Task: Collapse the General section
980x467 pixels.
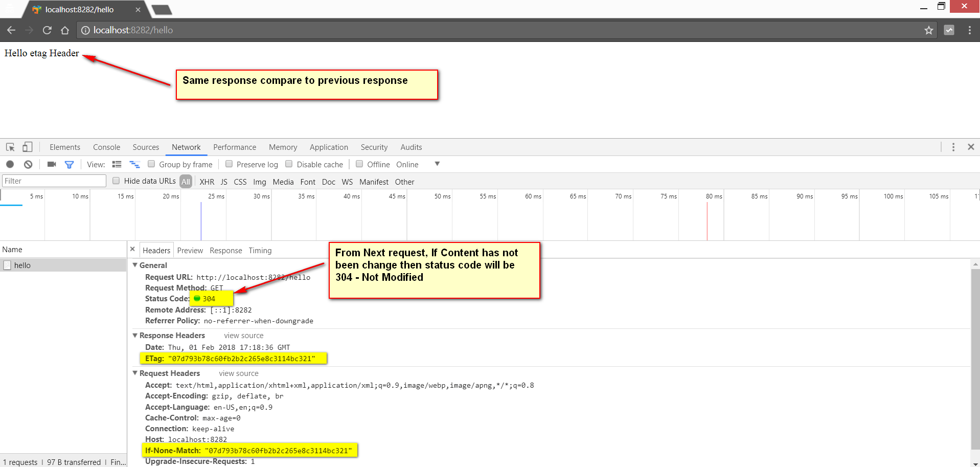Action: [x=135, y=265]
